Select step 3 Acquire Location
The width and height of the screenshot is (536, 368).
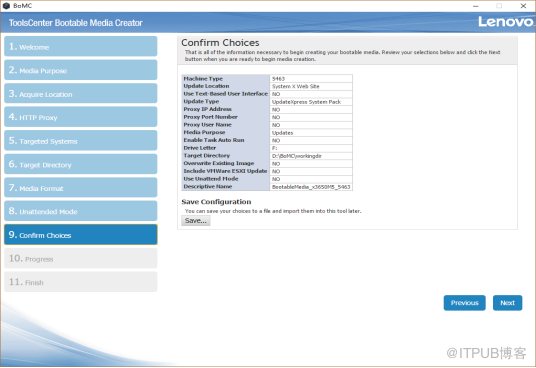pyautogui.click(x=81, y=94)
